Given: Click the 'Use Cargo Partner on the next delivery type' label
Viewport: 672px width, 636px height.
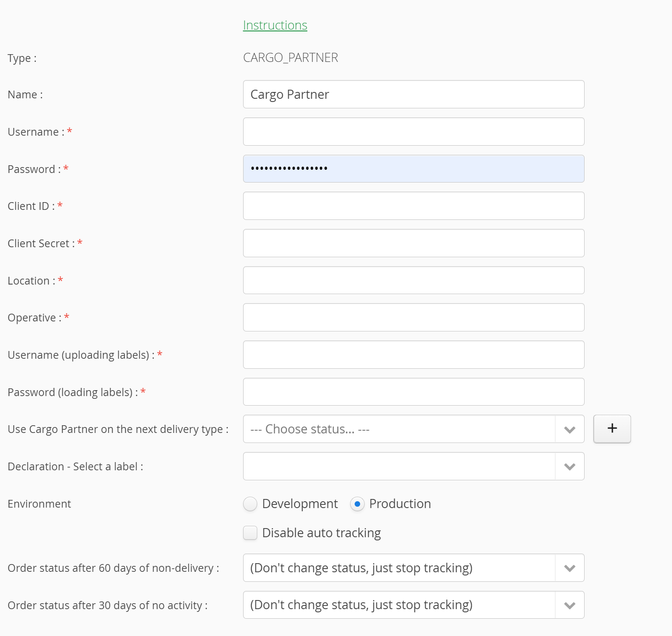Looking at the screenshot, I should pos(118,429).
